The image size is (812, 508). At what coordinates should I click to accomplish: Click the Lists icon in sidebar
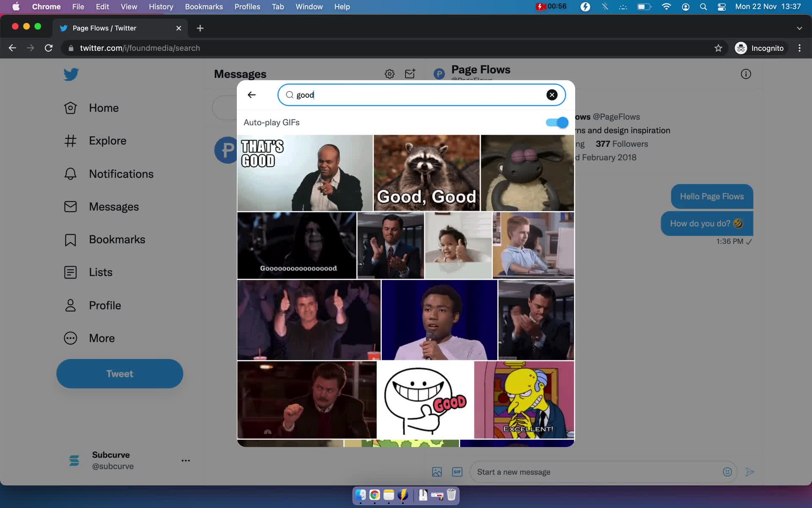(x=71, y=271)
